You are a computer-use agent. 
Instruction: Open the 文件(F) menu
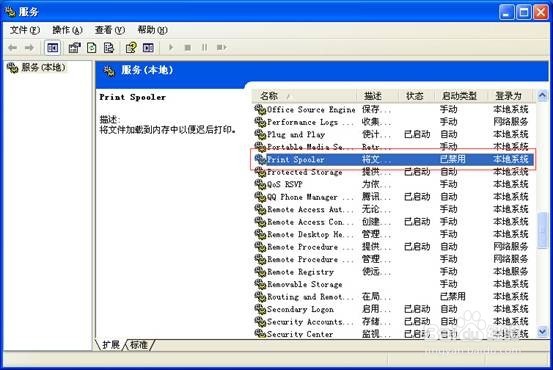tap(25, 30)
